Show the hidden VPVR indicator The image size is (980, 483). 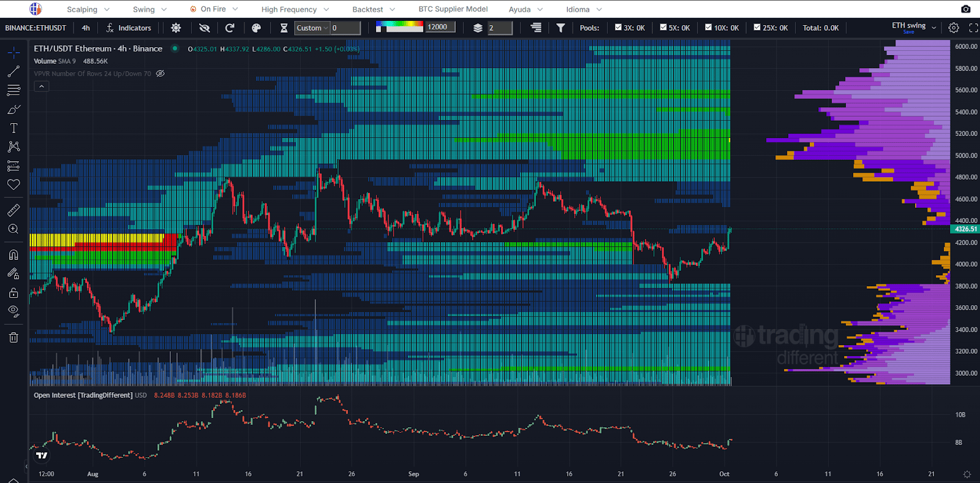160,74
